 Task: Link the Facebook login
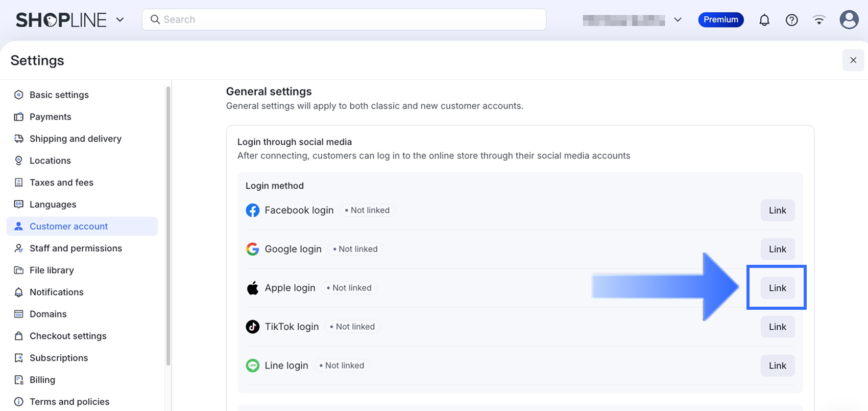tap(777, 210)
